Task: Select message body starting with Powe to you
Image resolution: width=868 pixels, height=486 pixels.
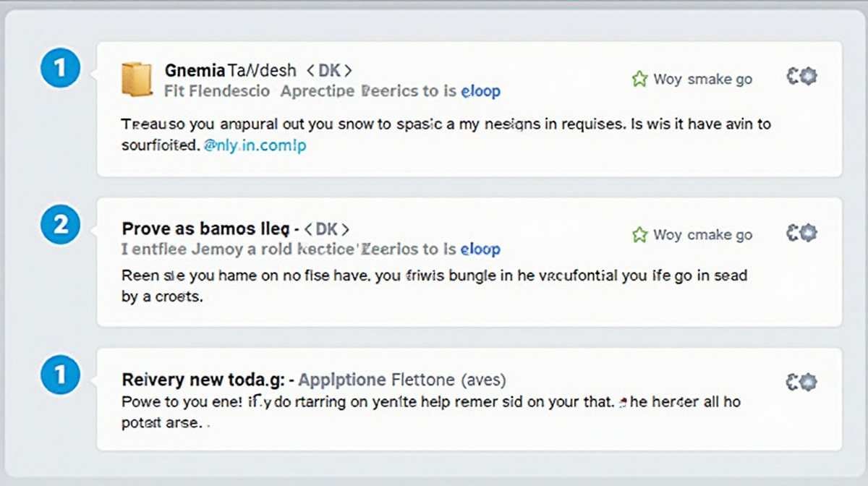Action: (x=430, y=401)
